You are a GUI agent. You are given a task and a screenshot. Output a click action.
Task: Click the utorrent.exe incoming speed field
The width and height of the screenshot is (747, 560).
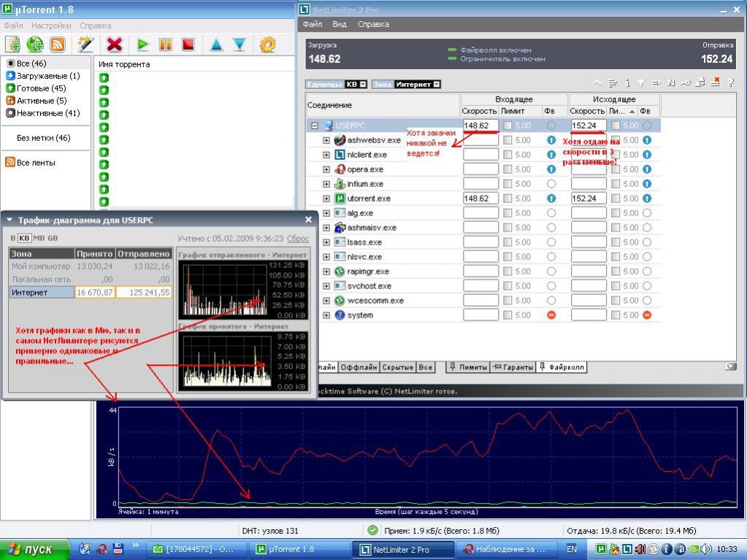(x=480, y=199)
